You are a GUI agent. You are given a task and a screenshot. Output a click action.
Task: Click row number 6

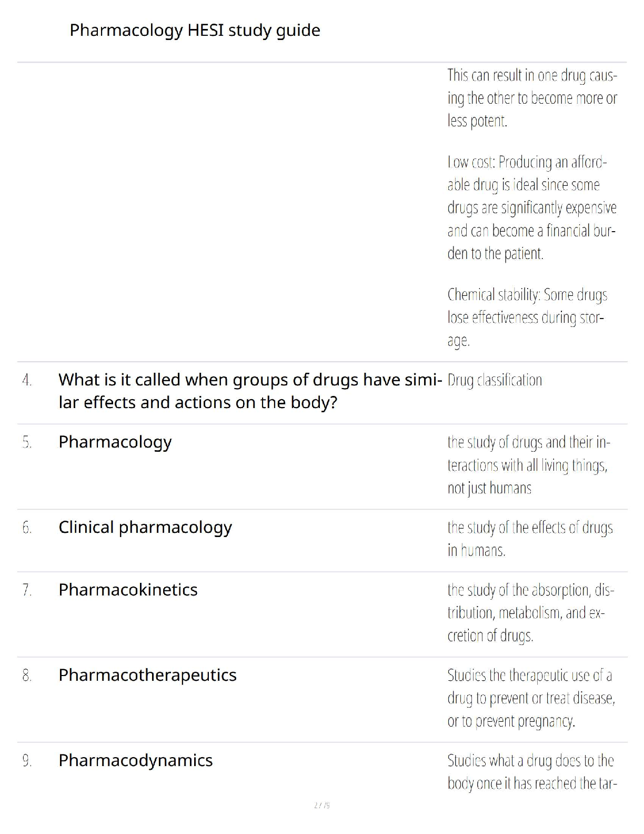point(27,528)
